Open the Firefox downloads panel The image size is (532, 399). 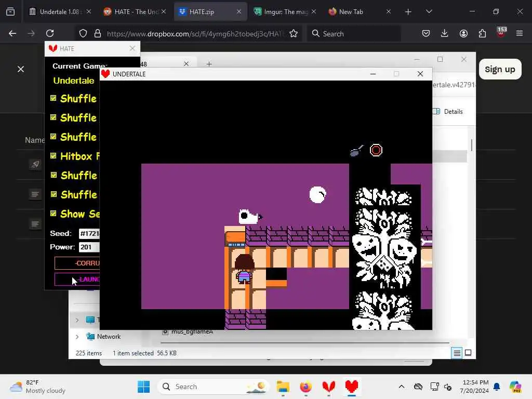(x=445, y=33)
